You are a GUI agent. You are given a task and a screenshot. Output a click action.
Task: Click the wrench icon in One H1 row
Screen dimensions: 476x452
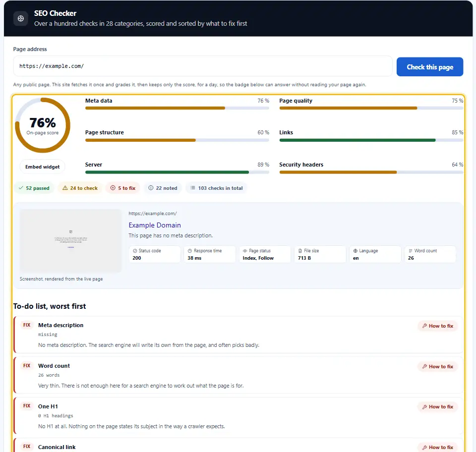click(424, 407)
